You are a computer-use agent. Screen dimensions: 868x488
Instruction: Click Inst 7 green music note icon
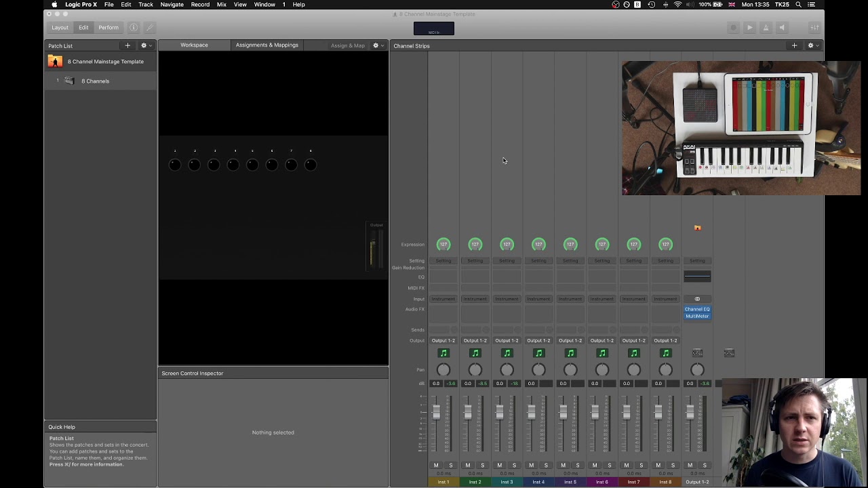tap(633, 353)
